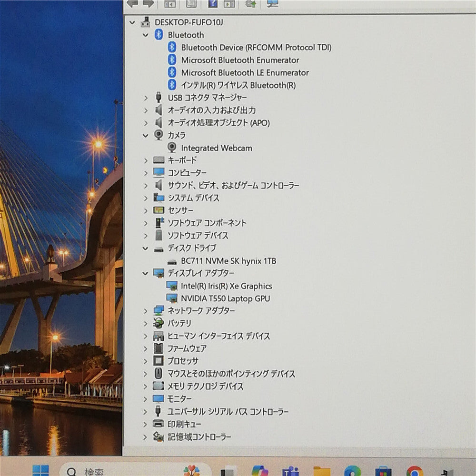The width and height of the screenshot is (476, 476).
Task: Select ユニバーサル シリアル バス コントローラー row
Action: tap(228, 411)
